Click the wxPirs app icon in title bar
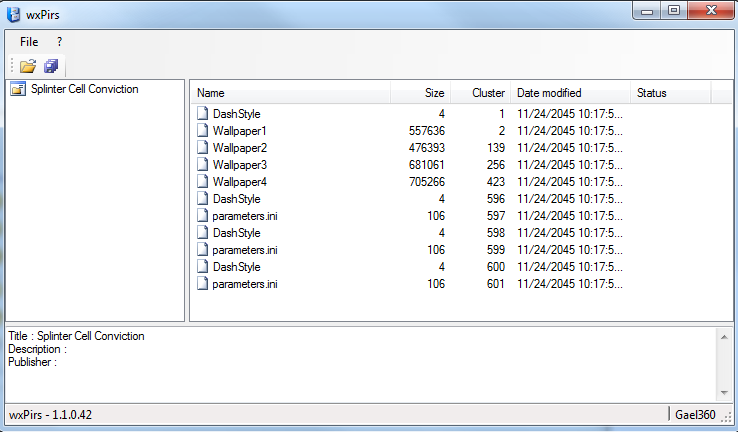The height and width of the screenshot is (432, 738). coord(13,15)
